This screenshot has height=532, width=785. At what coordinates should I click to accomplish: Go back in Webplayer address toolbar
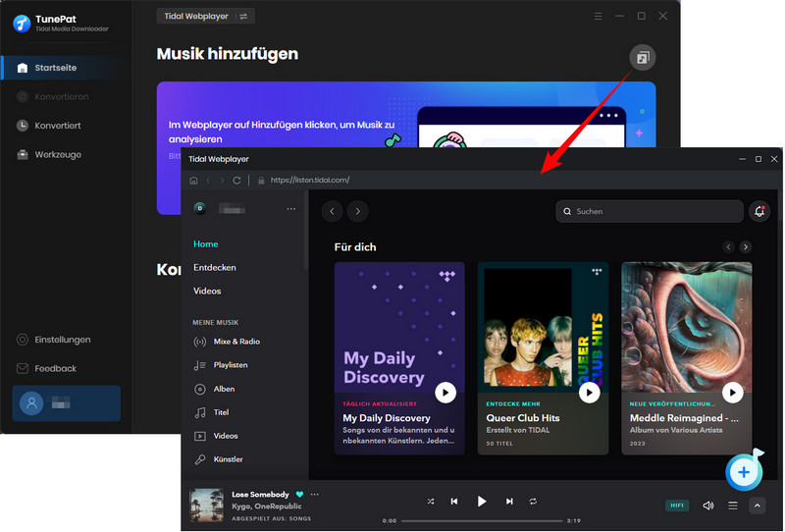[x=209, y=181]
